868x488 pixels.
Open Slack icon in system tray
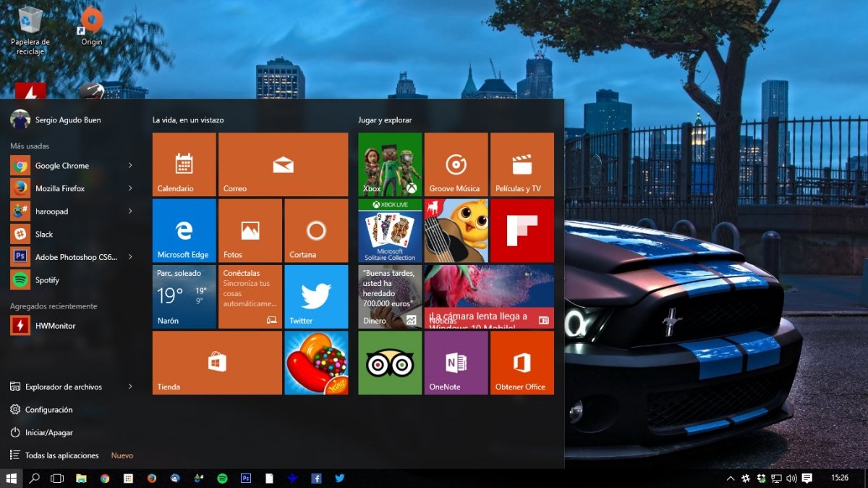(746, 479)
